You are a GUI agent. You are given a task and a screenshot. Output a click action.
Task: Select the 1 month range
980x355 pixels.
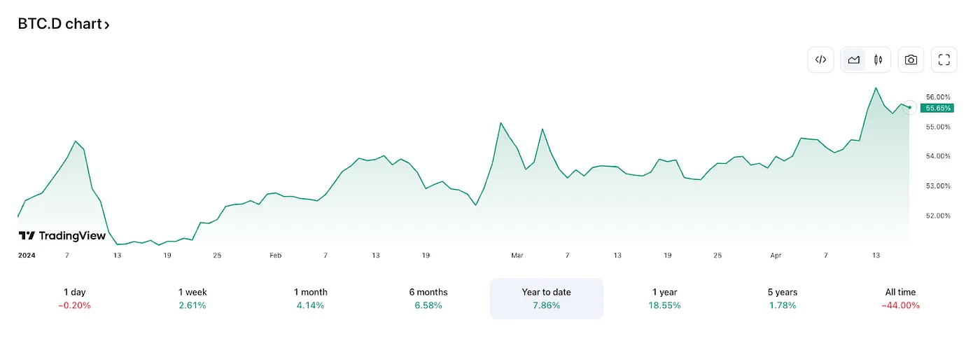pos(311,298)
